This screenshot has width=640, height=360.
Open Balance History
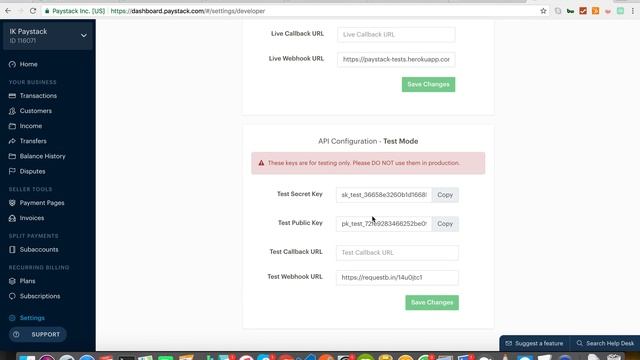pos(42,156)
